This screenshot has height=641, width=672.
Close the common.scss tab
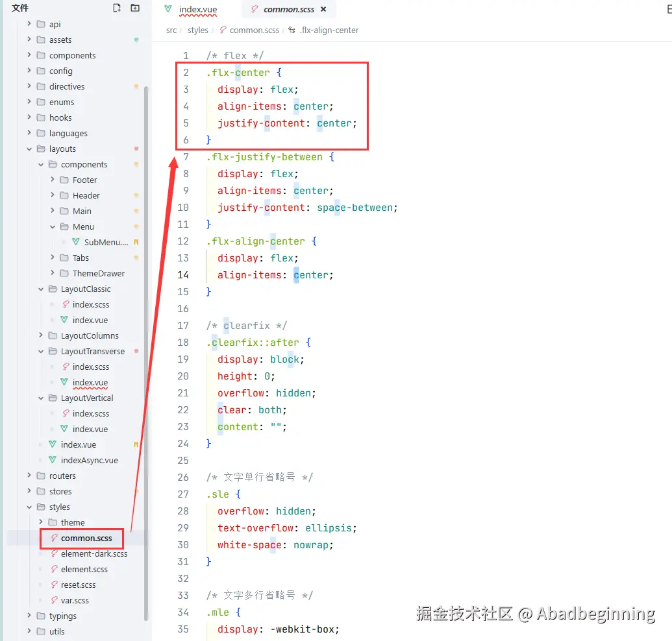(323, 9)
